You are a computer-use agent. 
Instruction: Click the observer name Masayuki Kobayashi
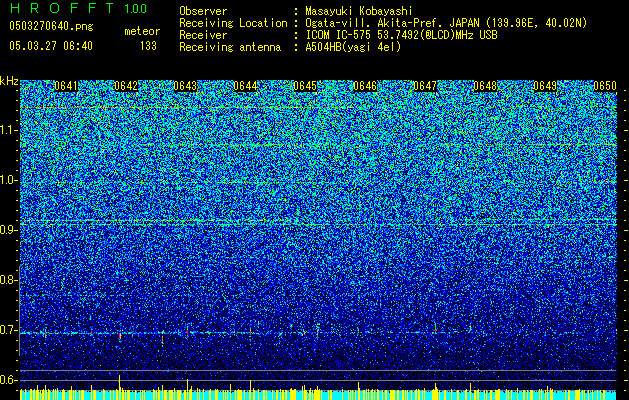tap(359, 11)
